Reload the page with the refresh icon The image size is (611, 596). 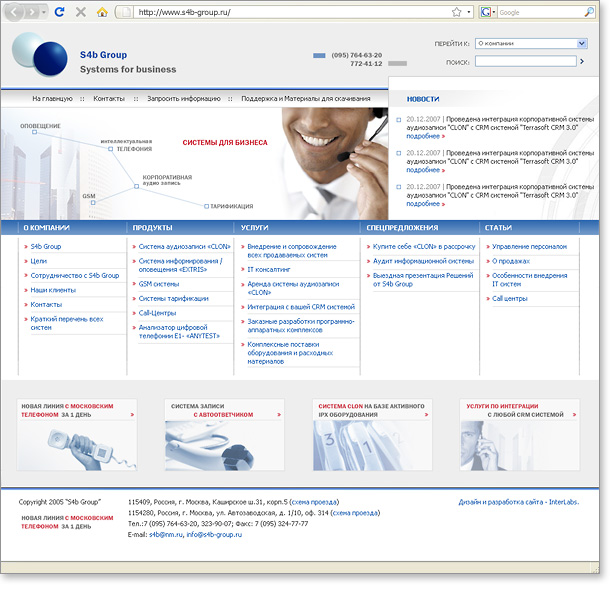coord(59,12)
